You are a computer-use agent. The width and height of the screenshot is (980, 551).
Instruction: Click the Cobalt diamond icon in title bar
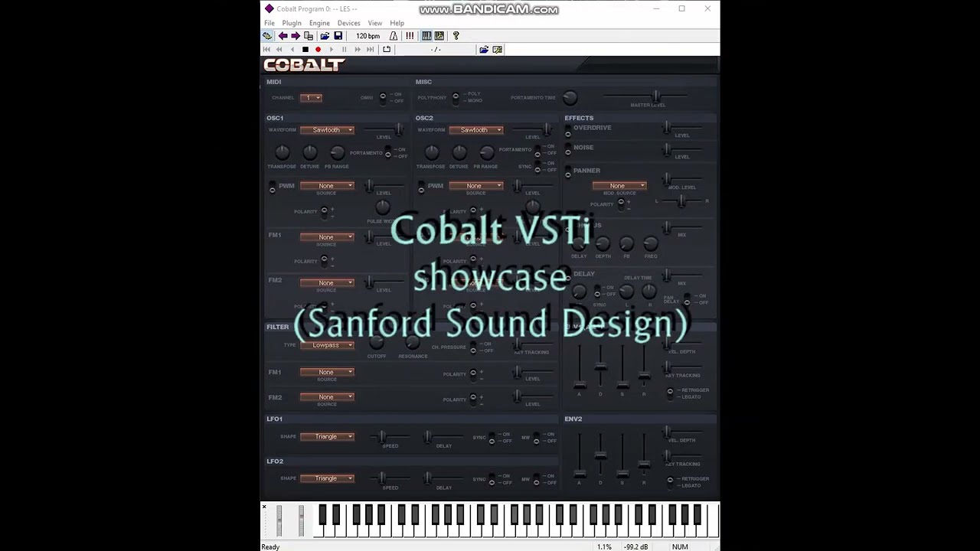pos(269,9)
